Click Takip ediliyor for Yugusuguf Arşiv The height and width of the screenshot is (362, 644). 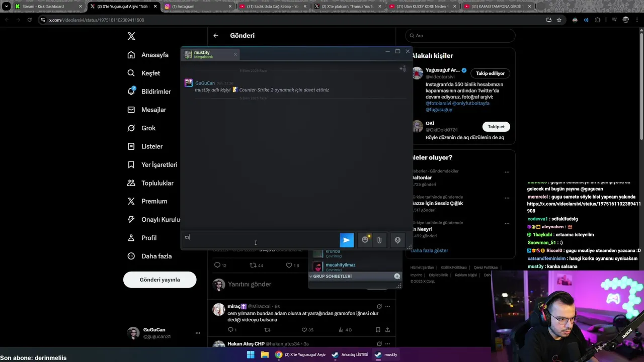[x=490, y=73]
